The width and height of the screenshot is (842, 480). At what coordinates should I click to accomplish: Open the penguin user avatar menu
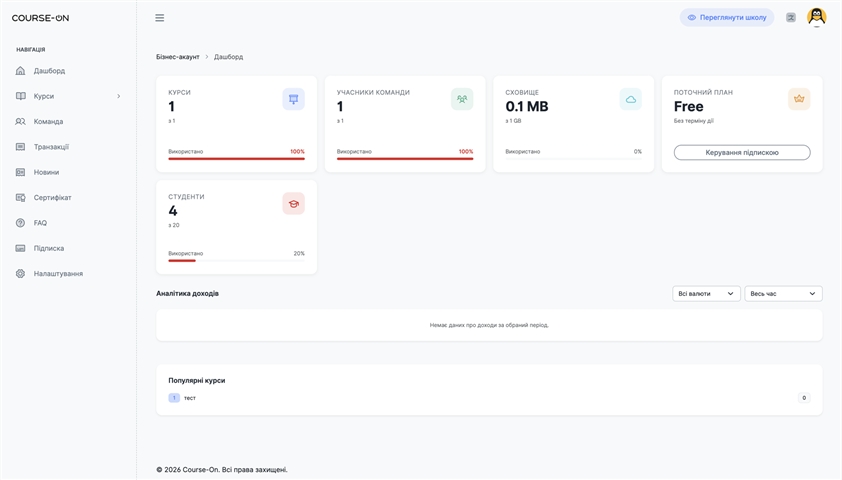[816, 17]
